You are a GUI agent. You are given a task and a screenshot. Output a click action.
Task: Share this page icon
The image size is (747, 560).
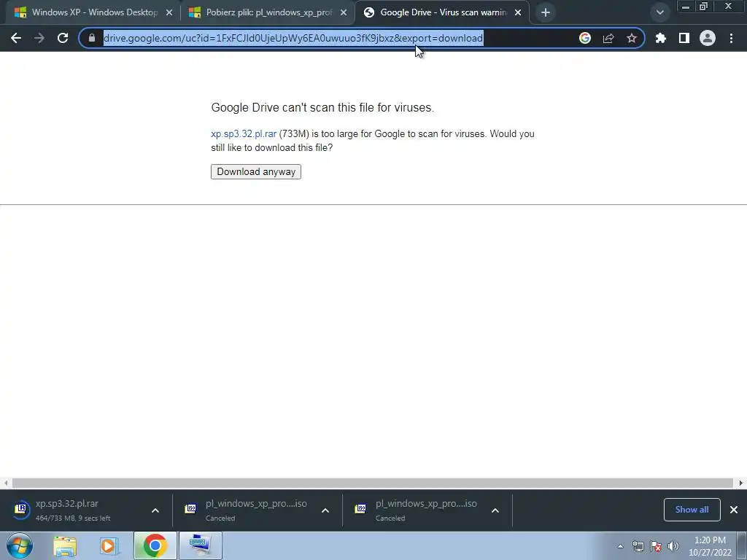click(x=608, y=38)
